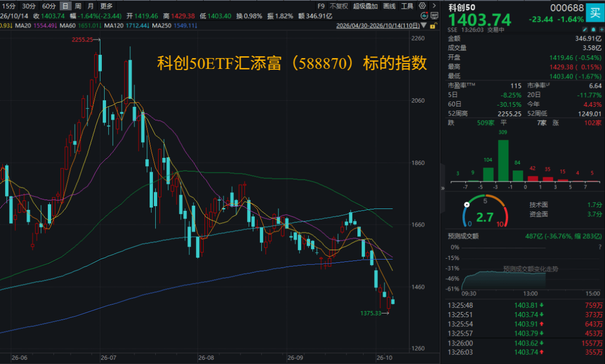
Task: Open the 工具 tools menu
Action: [408, 6]
